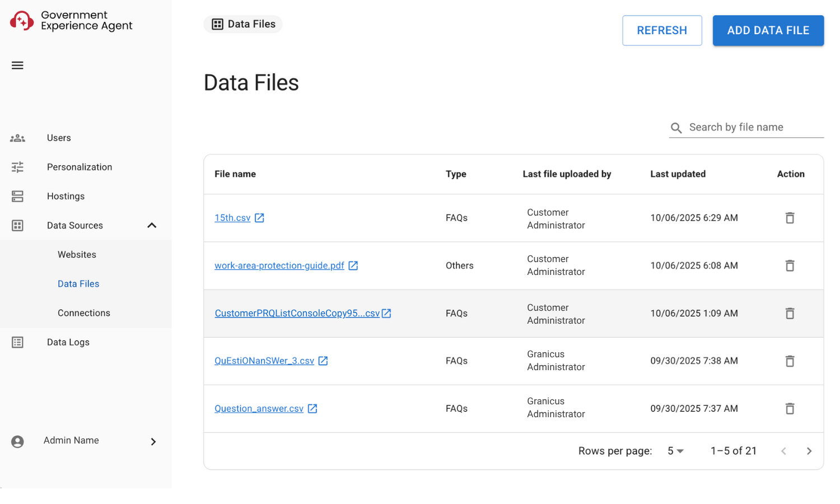Click the Hostings server icon
Image resolution: width=840 pixels, height=504 pixels.
[17, 196]
